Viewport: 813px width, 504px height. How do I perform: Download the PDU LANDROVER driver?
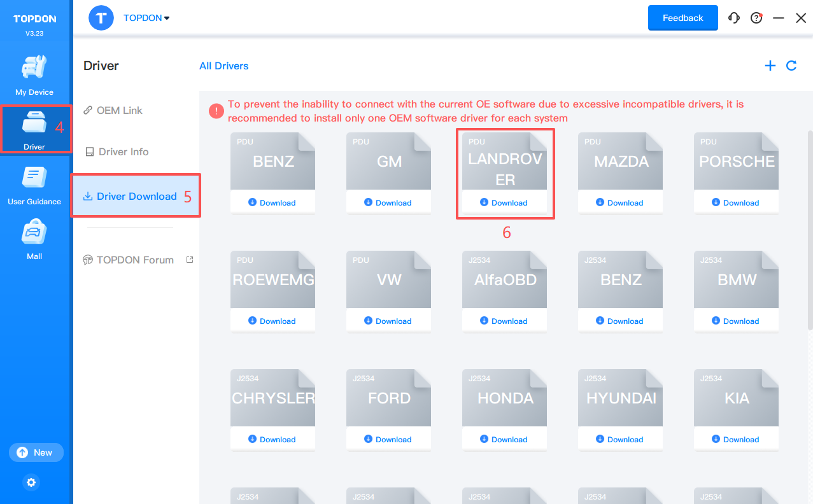[504, 202]
